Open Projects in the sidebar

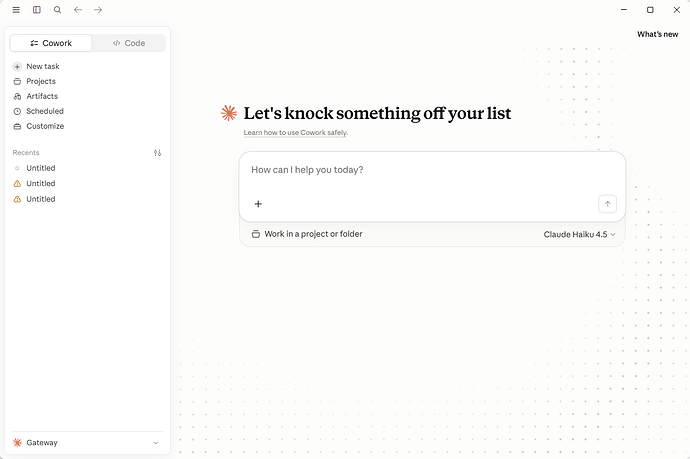point(35,81)
